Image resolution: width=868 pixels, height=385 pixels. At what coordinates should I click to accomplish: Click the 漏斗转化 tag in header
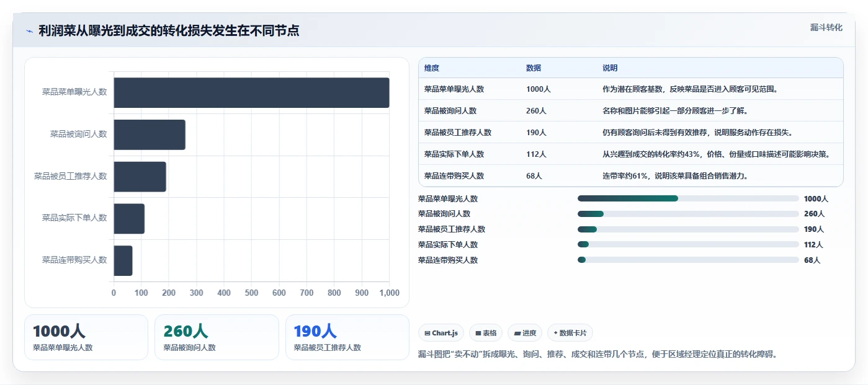click(x=826, y=27)
